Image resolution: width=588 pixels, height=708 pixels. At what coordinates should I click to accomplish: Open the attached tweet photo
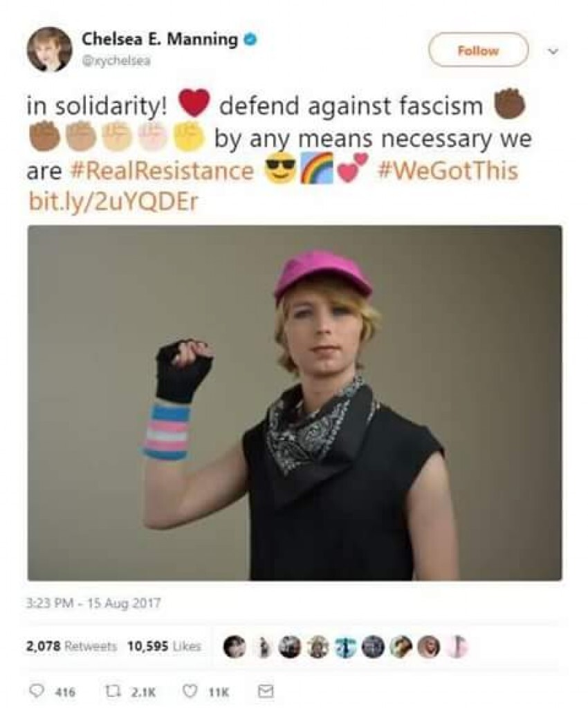click(295, 403)
